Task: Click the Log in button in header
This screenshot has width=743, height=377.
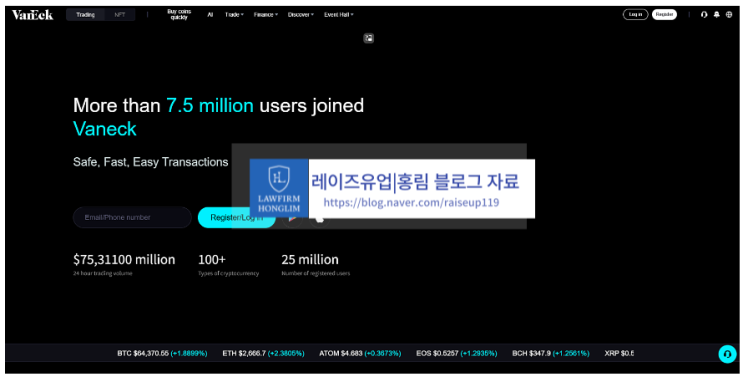Action: point(635,15)
